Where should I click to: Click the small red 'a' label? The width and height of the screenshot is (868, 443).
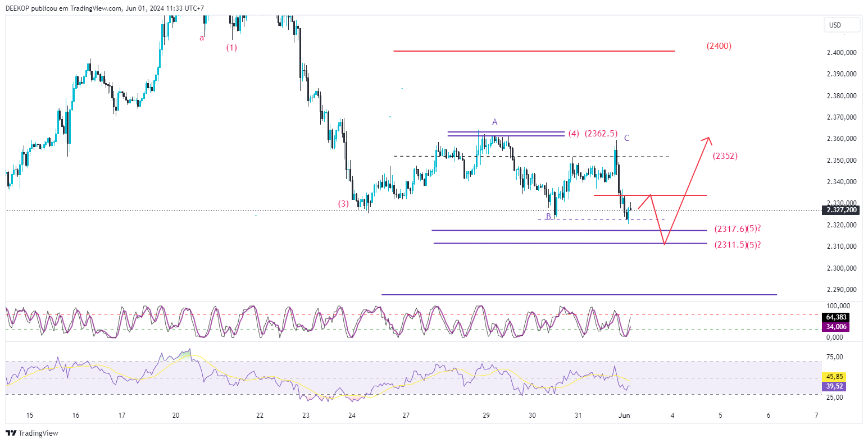[x=202, y=38]
